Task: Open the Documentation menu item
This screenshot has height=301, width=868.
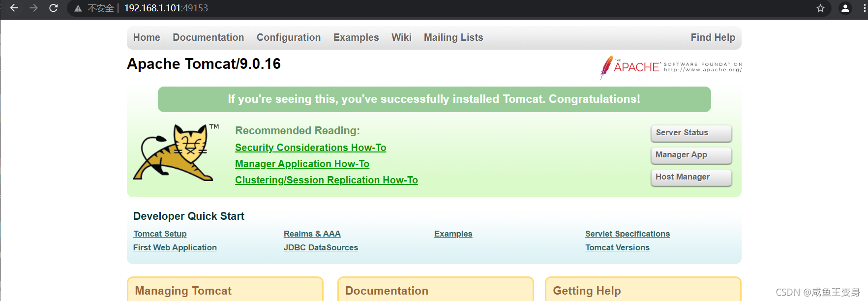Action: pyautogui.click(x=208, y=37)
